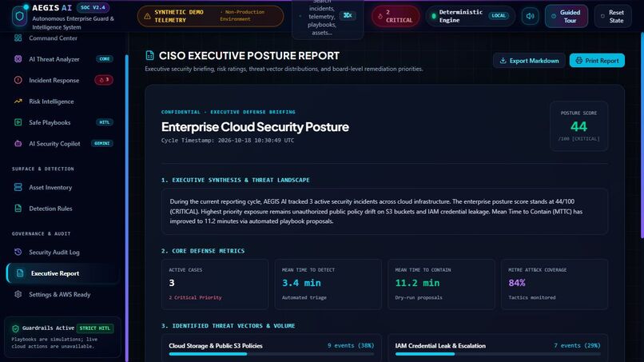Click the HITL badge on Safe Playbooks
This screenshot has height=362, width=644.
pyautogui.click(x=105, y=122)
